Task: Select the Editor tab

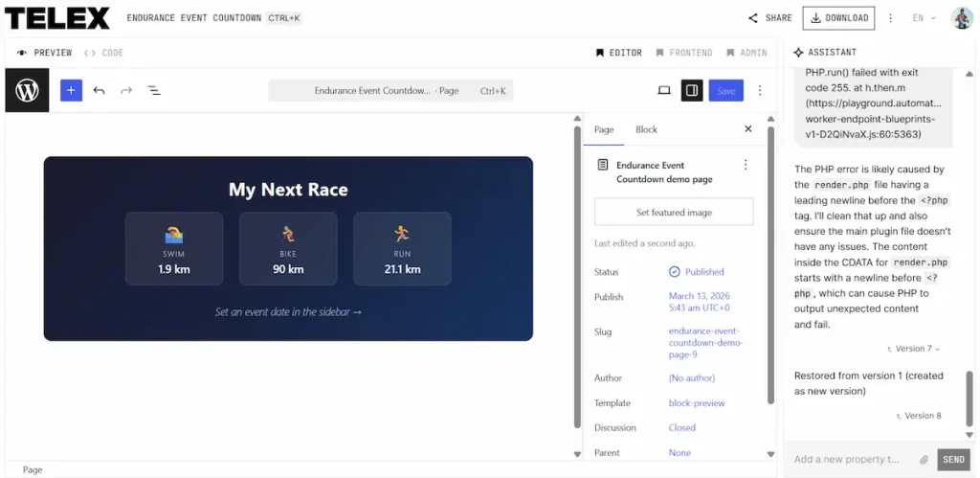Action: [619, 53]
